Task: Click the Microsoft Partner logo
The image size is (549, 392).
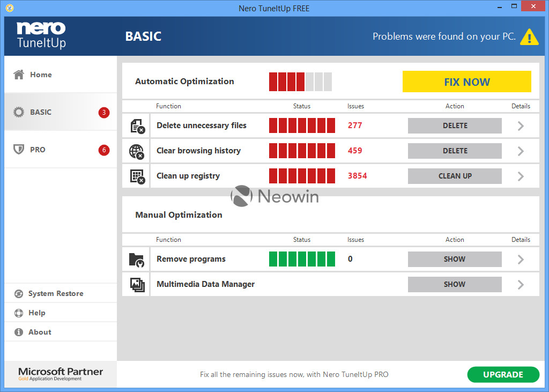Action: 61,374
